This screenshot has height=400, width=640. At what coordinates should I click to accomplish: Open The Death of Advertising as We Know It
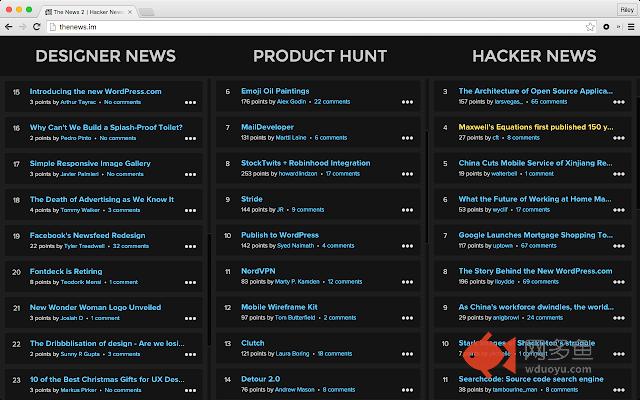pos(102,200)
